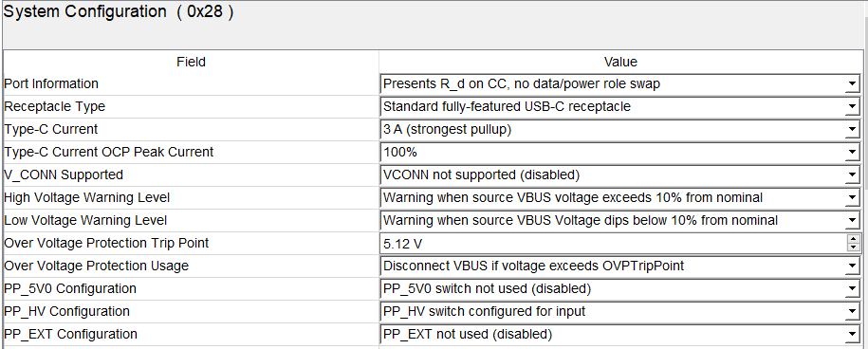Select the PP_HV Configuration row label
Screen dimensions: 868x349
point(66,311)
